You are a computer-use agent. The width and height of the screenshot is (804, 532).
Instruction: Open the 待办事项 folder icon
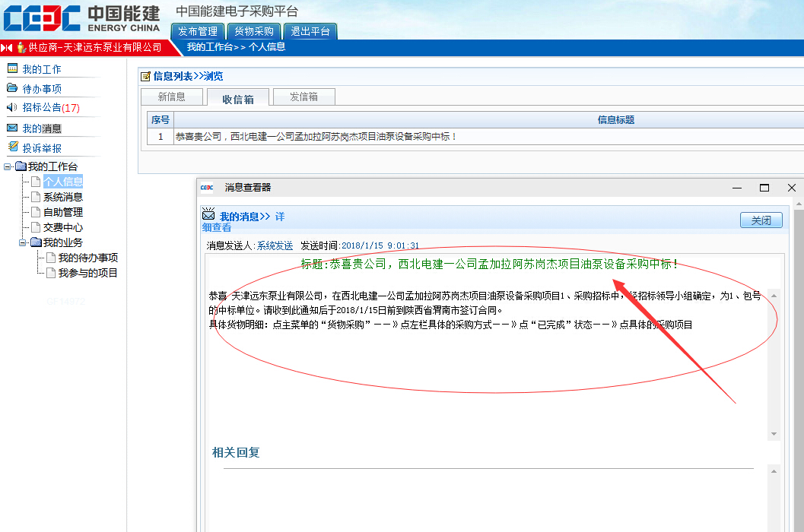point(11,88)
